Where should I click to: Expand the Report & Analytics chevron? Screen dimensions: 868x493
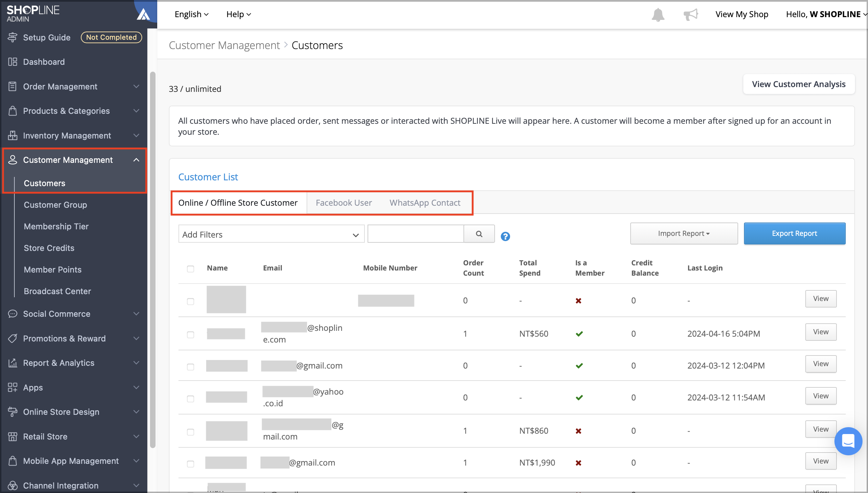[136, 363]
